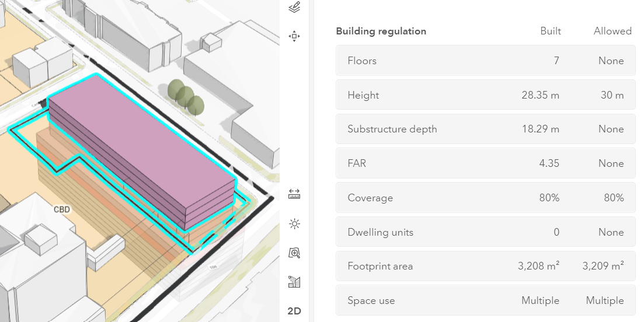This screenshot has width=644, height=322.
Task: Click the allowed Space use Multiple value
Action: coord(604,300)
